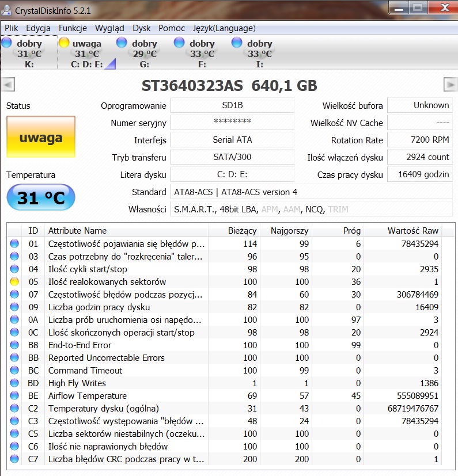Click the 2924 count power-on field
This screenshot has height=476, width=458.
point(420,157)
